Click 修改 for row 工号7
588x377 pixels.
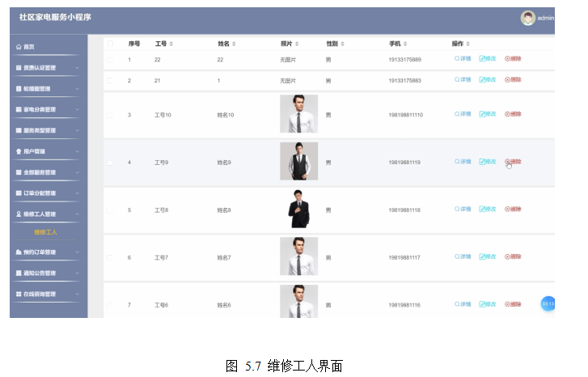coord(488,256)
